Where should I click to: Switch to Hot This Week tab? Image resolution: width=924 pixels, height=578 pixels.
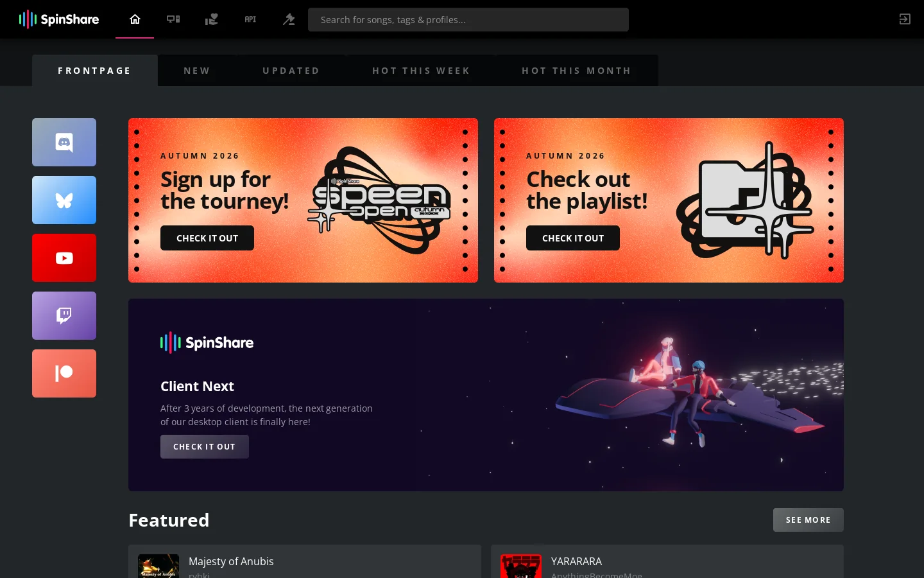(421, 71)
